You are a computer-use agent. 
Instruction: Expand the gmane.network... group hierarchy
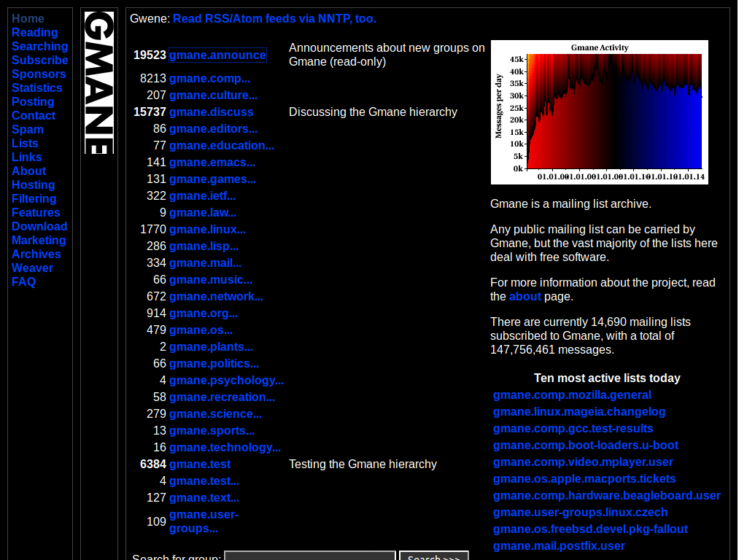point(216,297)
